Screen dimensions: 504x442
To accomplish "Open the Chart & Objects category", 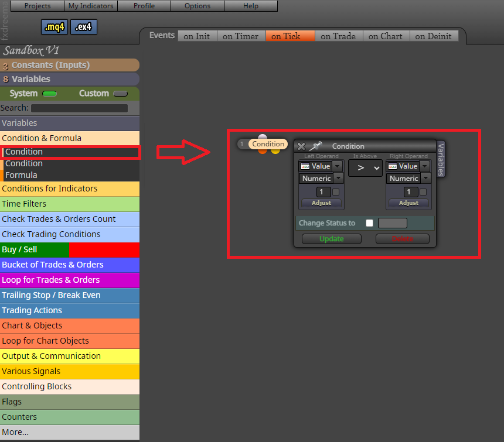I will click(x=70, y=326).
